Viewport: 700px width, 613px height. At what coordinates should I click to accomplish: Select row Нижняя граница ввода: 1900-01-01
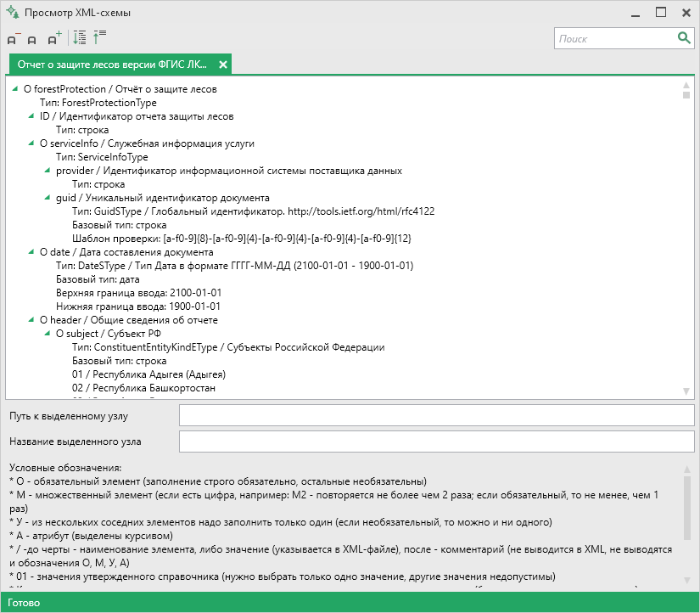click(138, 306)
